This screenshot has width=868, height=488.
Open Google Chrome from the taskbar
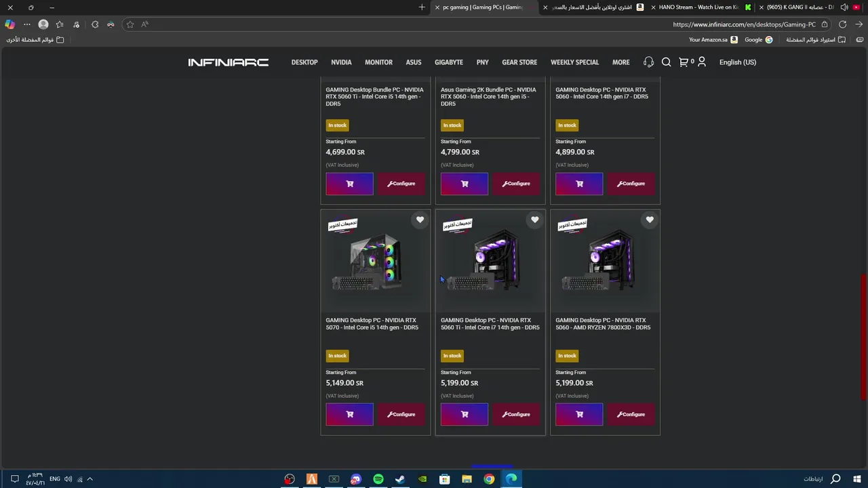coord(489,479)
